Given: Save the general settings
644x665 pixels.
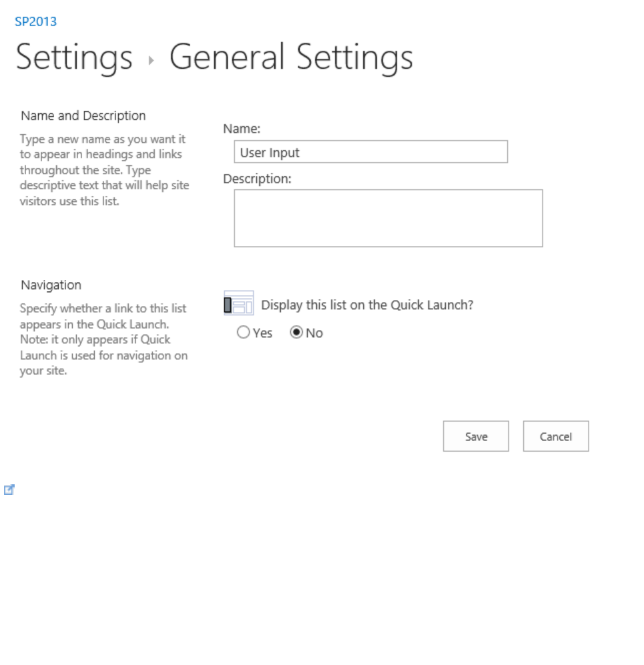Looking at the screenshot, I should [x=476, y=436].
